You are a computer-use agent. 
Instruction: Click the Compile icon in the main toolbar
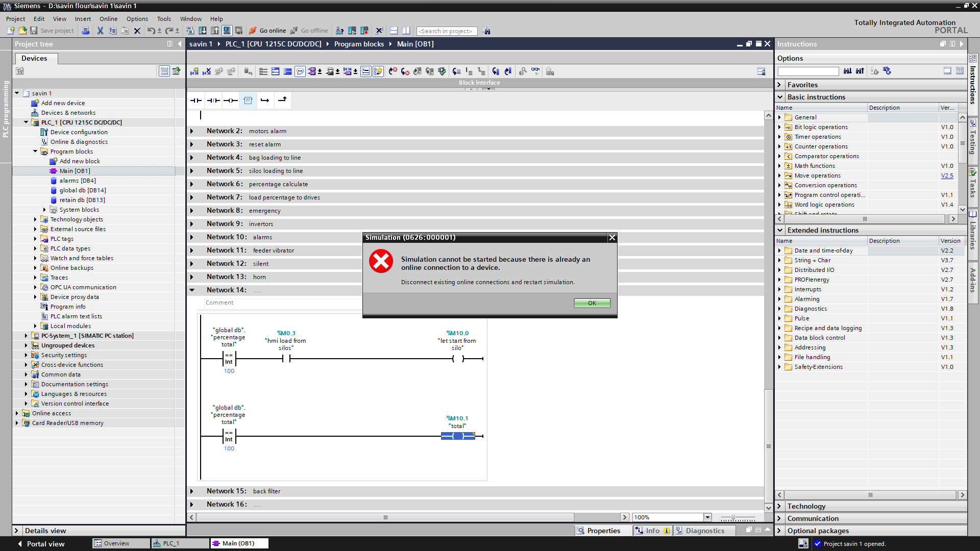[x=190, y=31]
